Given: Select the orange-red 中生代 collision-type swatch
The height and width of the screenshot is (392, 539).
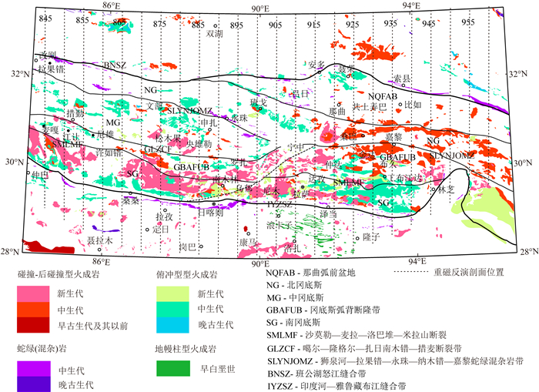Looking at the screenshot, I should (x=38, y=310).
